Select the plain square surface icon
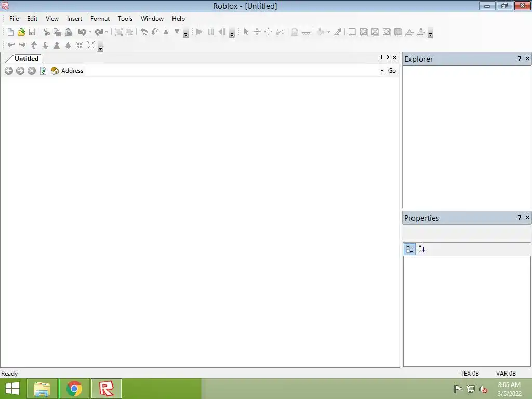This screenshot has height=399, width=532. (352, 32)
